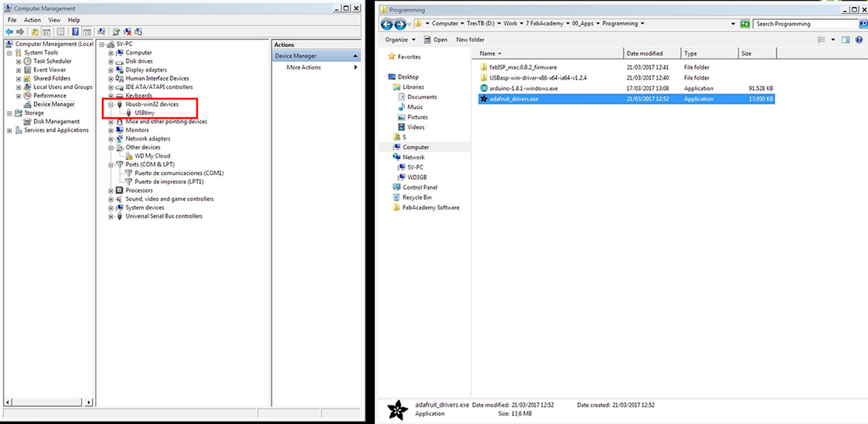Open the View menu in Computer Management
Viewport: 868px width, 424px height.
55,20
